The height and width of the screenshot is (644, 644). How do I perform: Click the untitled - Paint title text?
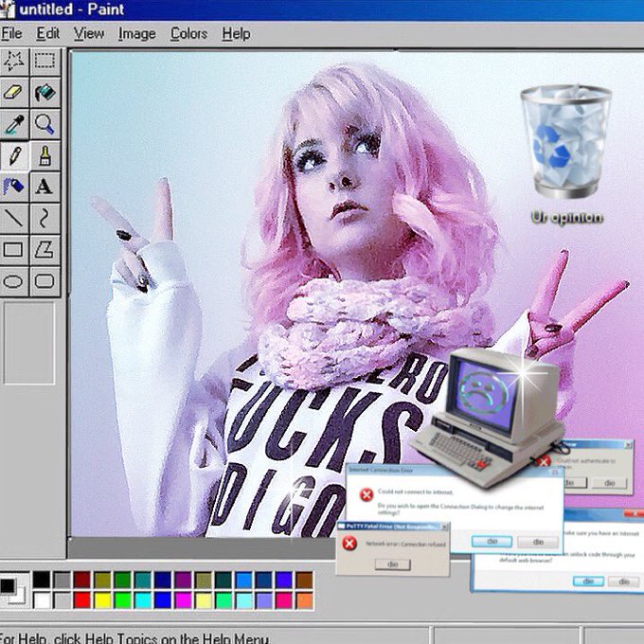(x=71, y=9)
